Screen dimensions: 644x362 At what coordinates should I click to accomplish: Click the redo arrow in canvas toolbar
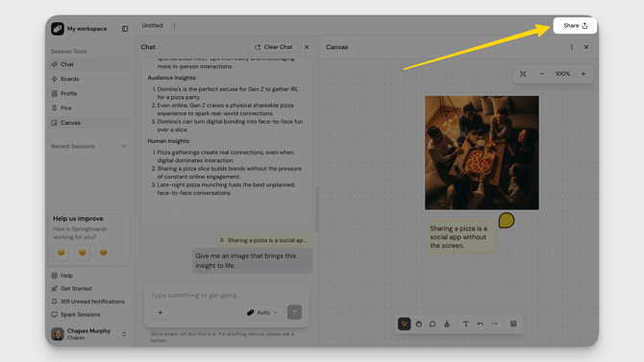494,324
